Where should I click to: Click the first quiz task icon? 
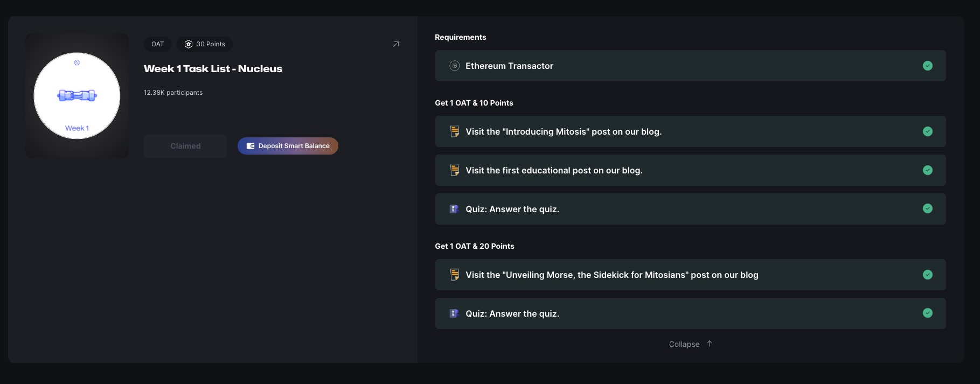tap(454, 209)
